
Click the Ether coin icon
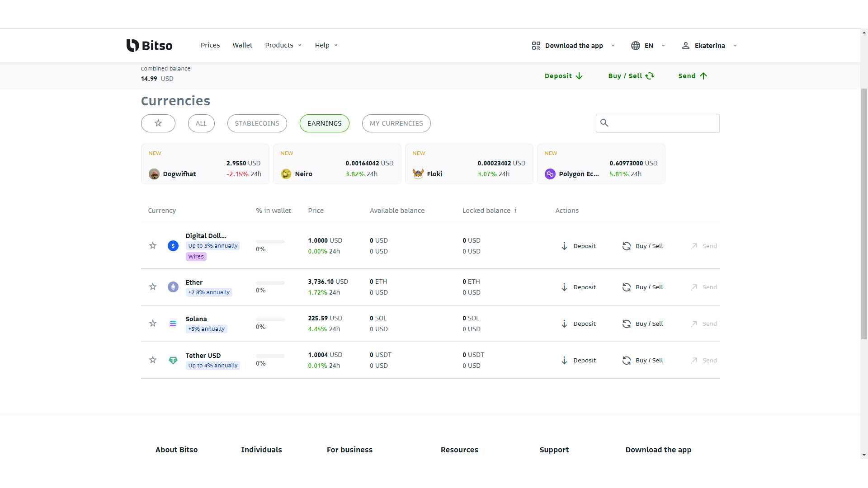[x=173, y=287]
